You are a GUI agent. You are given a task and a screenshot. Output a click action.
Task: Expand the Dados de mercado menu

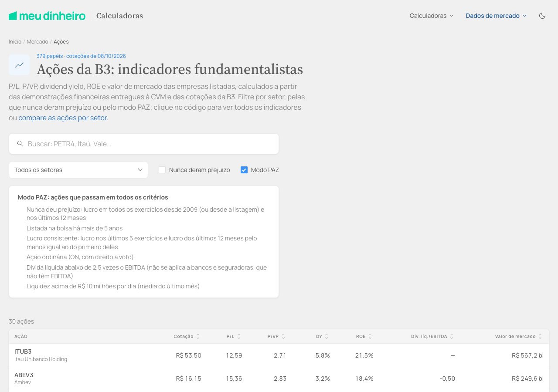pyautogui.click(x=496, y=16)
